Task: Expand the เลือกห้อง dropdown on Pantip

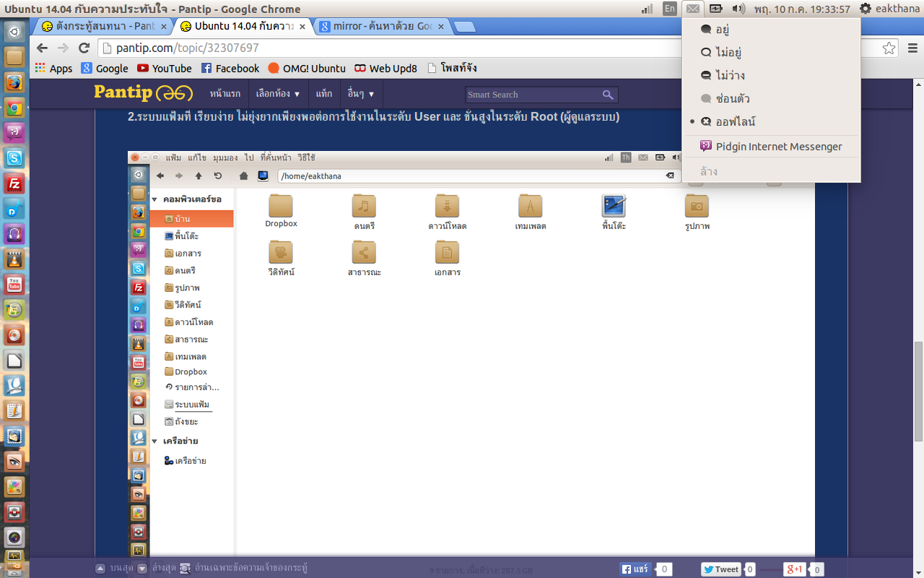Action: (278, 94)
